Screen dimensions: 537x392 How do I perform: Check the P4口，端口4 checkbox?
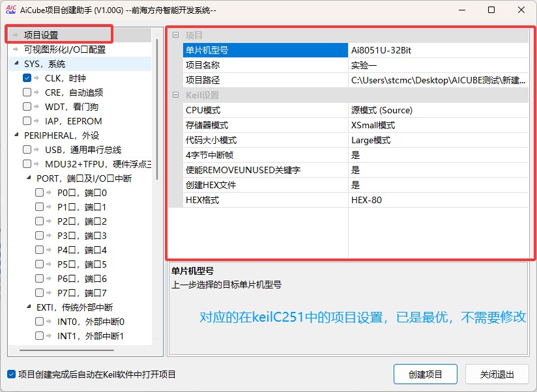click(x=39, y=249)
